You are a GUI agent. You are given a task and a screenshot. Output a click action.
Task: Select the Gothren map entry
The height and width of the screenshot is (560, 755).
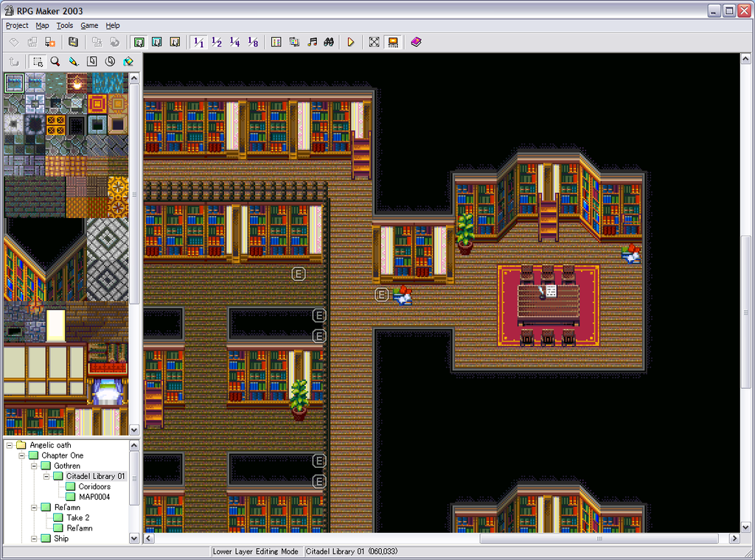(x=67, y=466)
